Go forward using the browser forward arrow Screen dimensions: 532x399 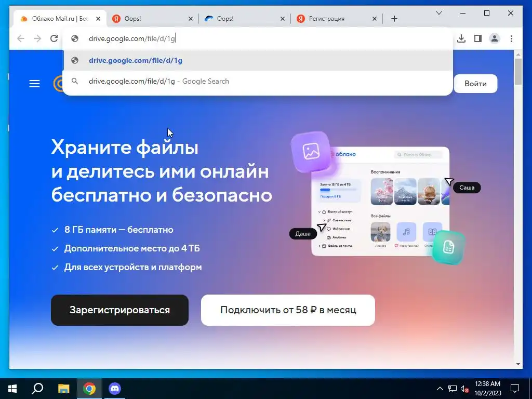37,38
